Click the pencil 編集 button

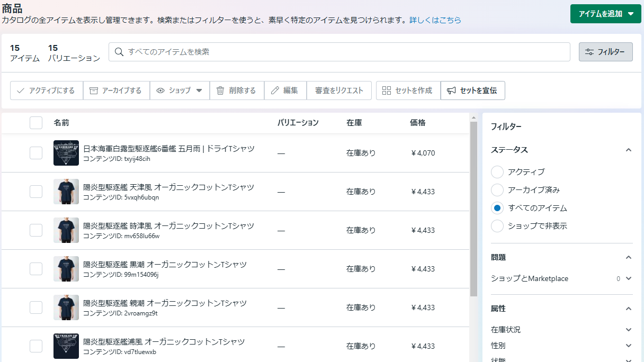coord(285,91)
